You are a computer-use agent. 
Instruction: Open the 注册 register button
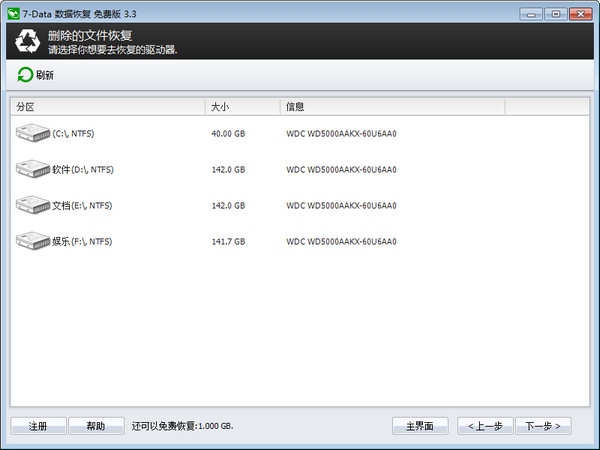38,426
